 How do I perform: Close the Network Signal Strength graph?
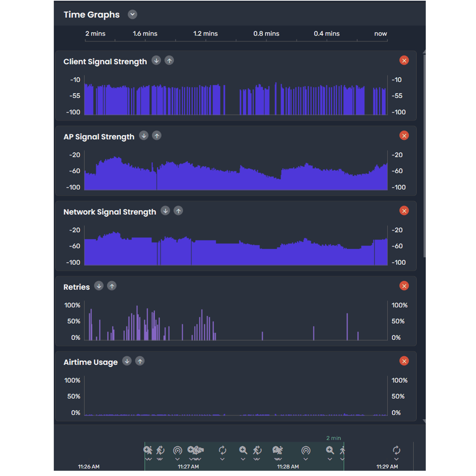(x=404, y=211)
